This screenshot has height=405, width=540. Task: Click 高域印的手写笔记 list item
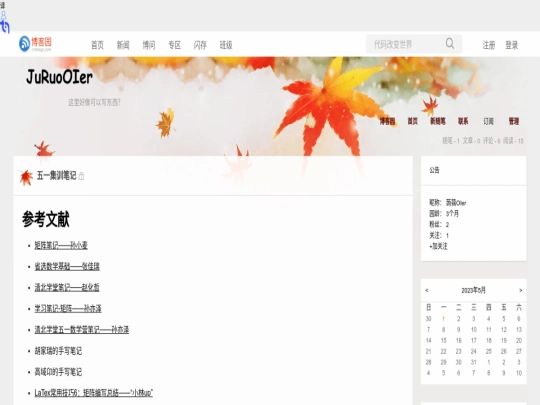[58, 372]
